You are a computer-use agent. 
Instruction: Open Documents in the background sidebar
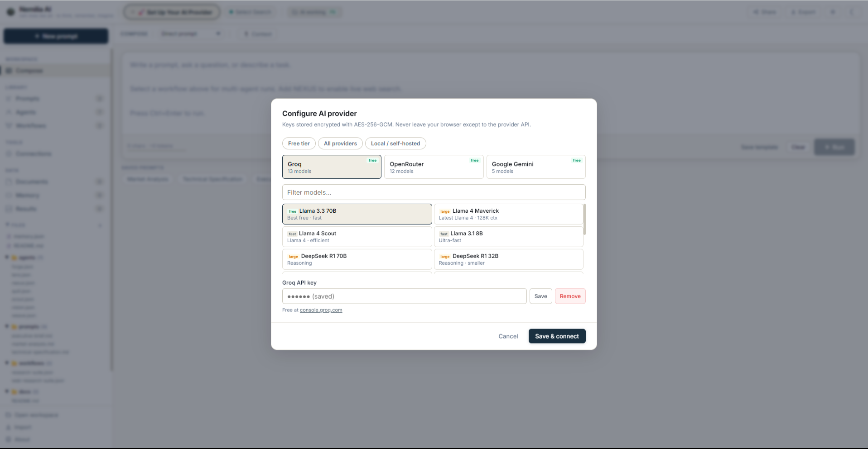click(x=54, y=182)
